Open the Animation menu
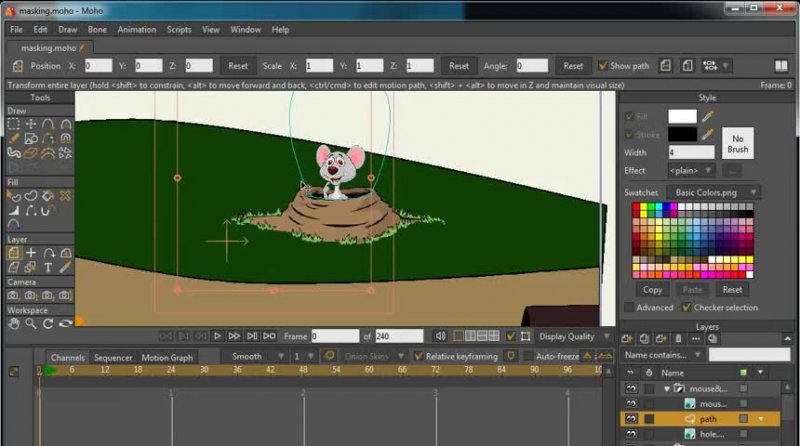 [x=136, y=30]
